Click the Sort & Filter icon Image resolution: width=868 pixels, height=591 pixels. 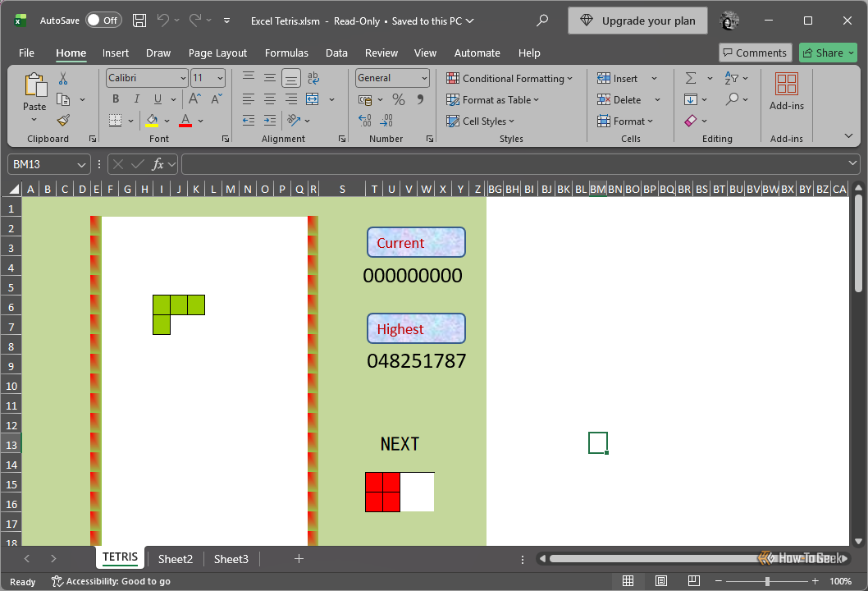point(732,78)
